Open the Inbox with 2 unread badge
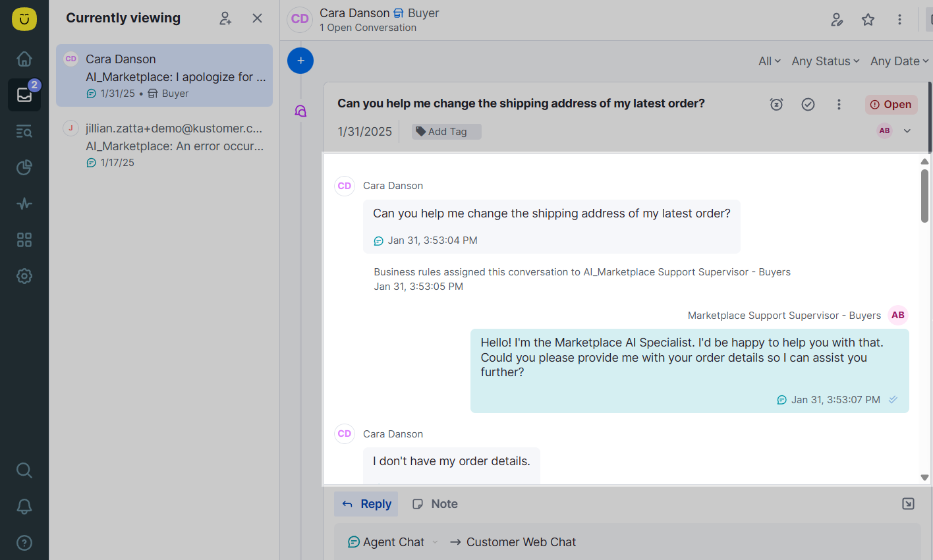The image size is (933, 560). 24,95
